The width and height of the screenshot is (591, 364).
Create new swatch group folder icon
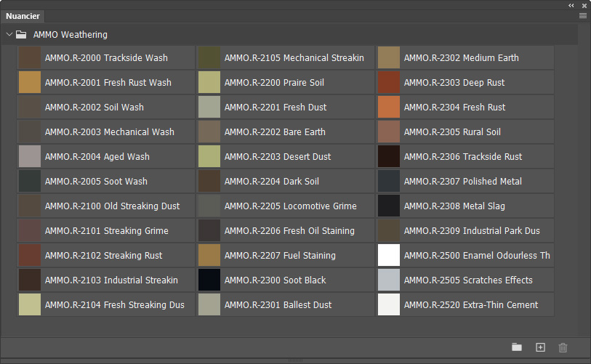(517, 347)
